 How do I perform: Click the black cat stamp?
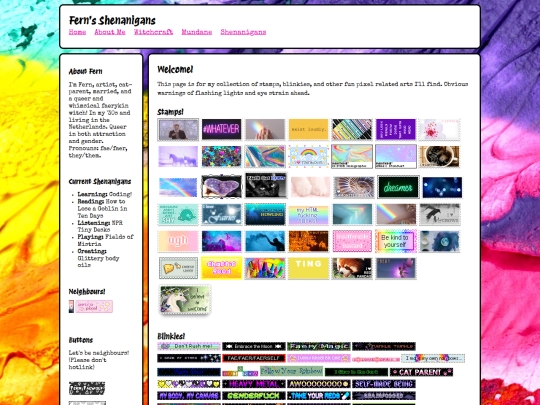pyautogui.click(x=266, y=185)
